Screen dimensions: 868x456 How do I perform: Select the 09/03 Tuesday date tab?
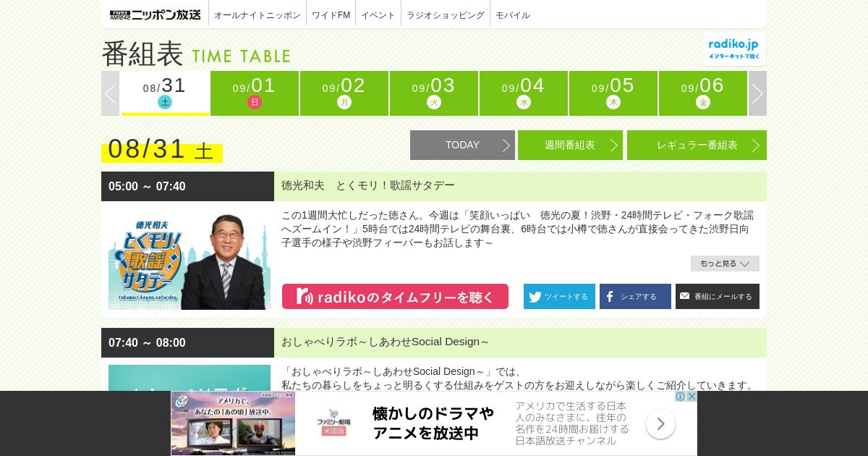434,93
